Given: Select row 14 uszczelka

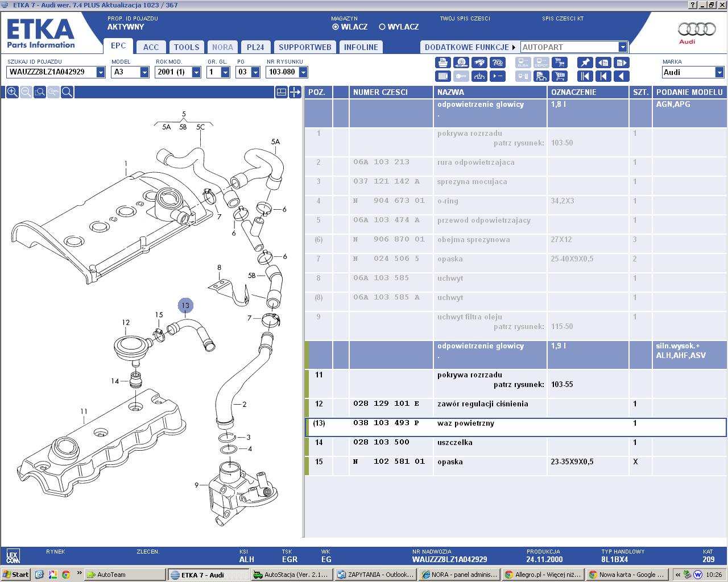Looking at the screenshot, I should [x=516, y=446].
